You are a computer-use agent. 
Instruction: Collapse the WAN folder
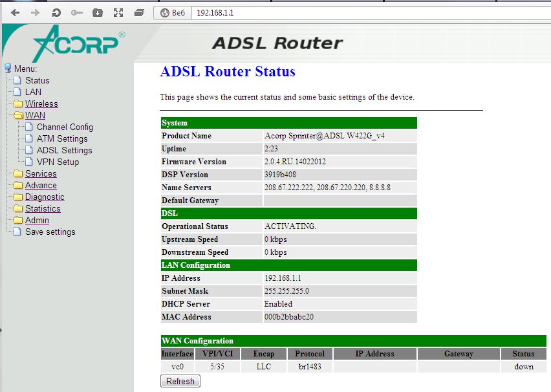(35, 115)
